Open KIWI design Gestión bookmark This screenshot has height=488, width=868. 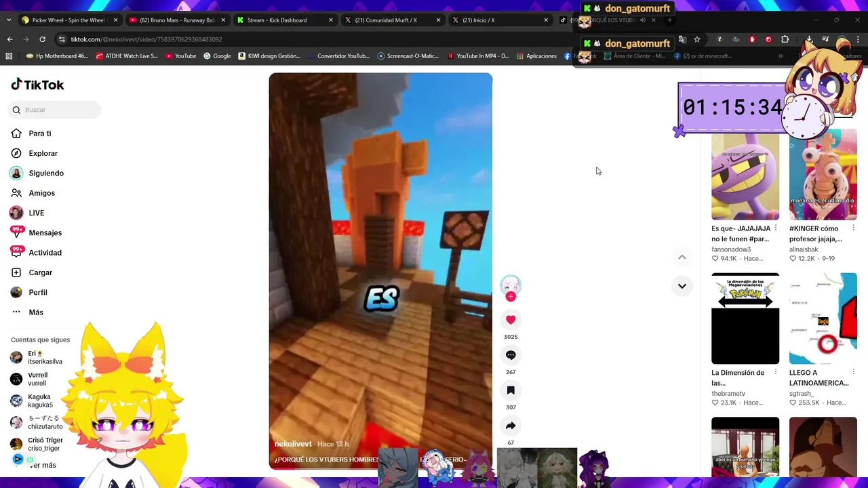click(x=269, y=56)
